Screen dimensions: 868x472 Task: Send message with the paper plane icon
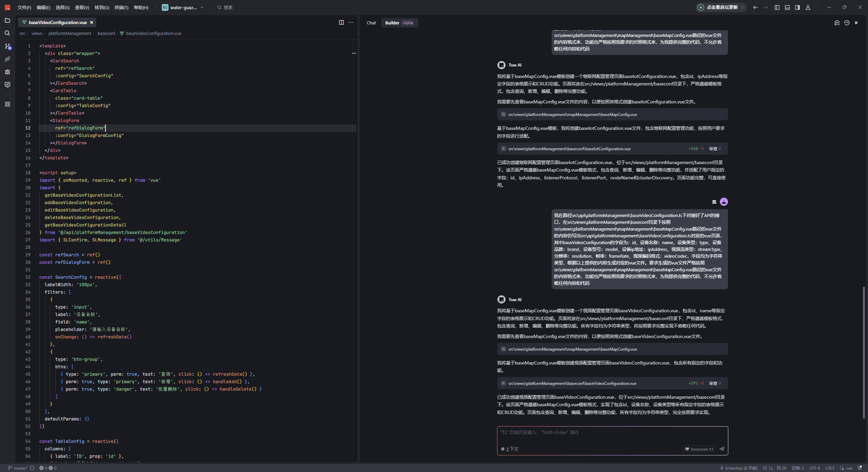pyautogui.click(x=722, y=449)
